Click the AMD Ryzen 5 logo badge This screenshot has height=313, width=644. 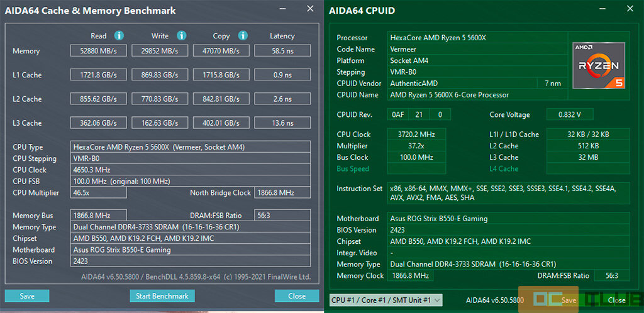tap(599, 65)
